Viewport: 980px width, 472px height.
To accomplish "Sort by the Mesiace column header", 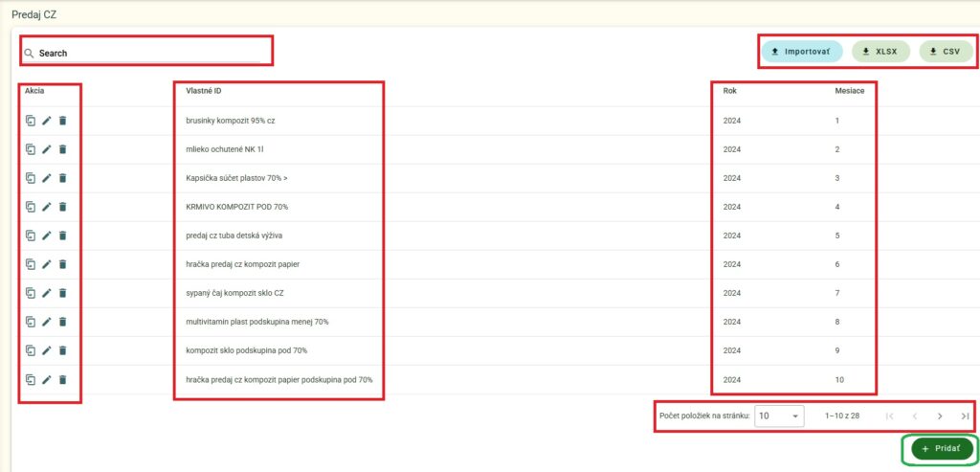I will (851, 91).
